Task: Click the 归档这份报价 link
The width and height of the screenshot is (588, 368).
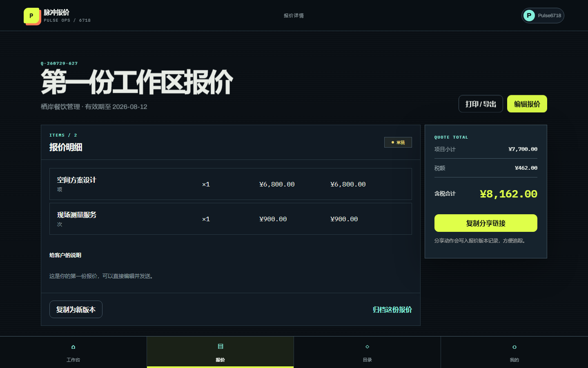Action: (x=392, y=310)
